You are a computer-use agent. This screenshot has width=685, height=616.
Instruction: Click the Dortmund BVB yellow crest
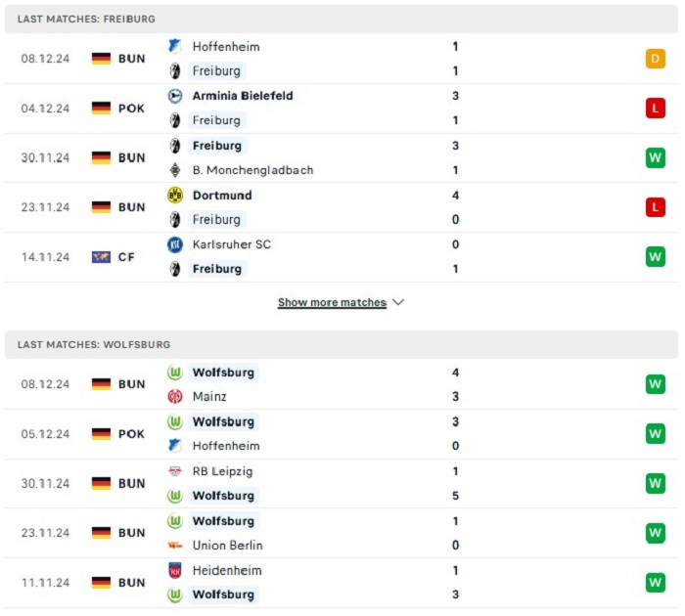pyautogui.click(x=175, y=196)
